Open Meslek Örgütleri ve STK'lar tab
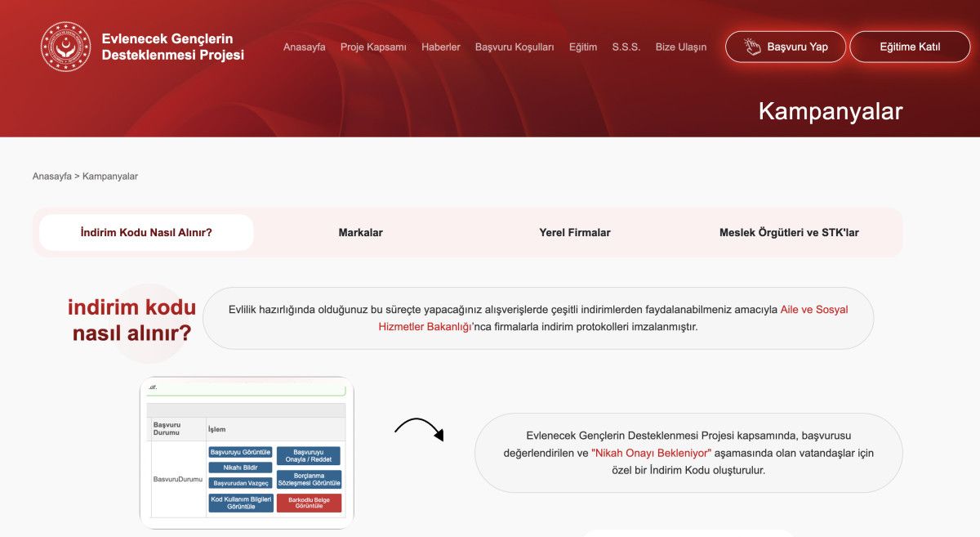Viewport: 980px width, 537px height. coord(789,232)
